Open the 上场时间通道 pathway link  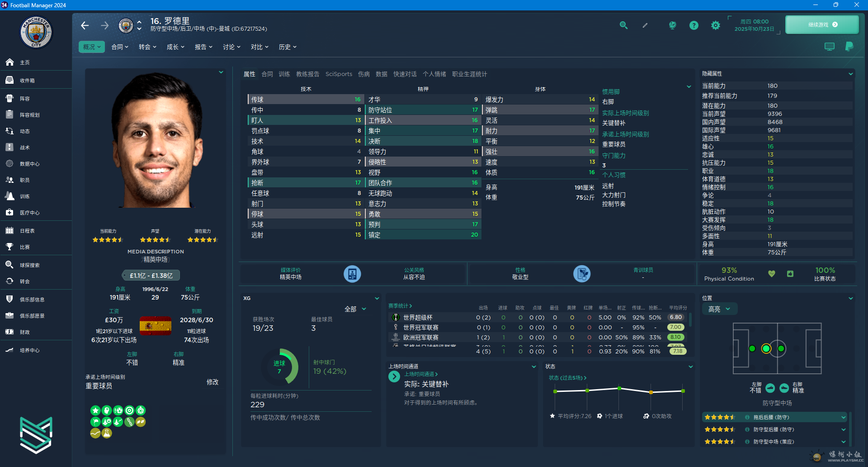pos(421,374)
